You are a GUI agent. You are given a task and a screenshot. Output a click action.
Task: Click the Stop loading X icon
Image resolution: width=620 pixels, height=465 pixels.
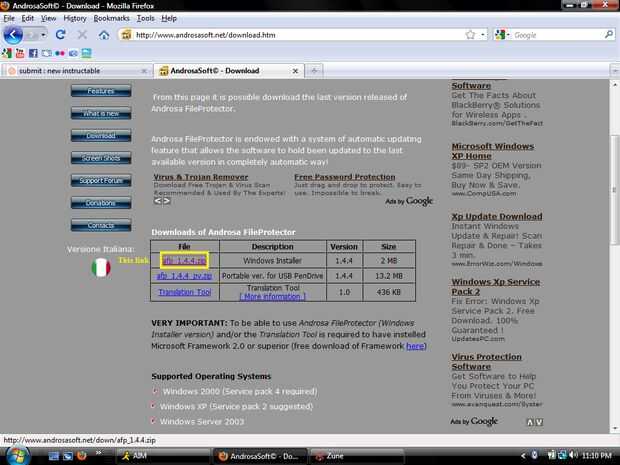[x=82, y=35]
